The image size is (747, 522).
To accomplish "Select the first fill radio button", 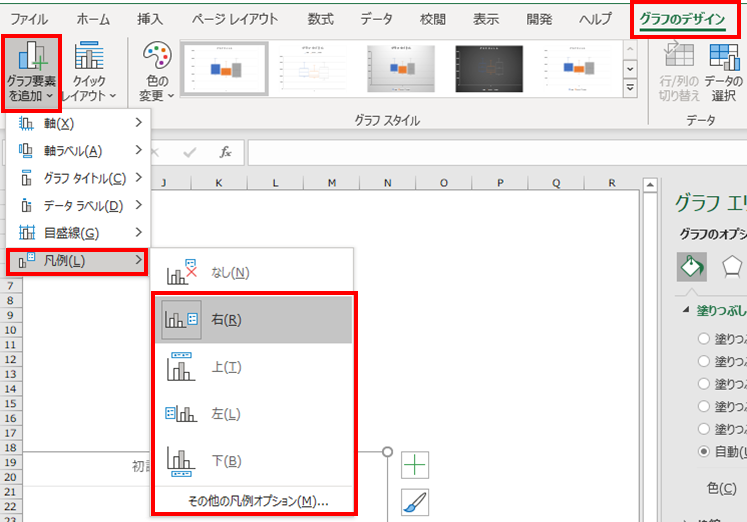I will point(704,339).
